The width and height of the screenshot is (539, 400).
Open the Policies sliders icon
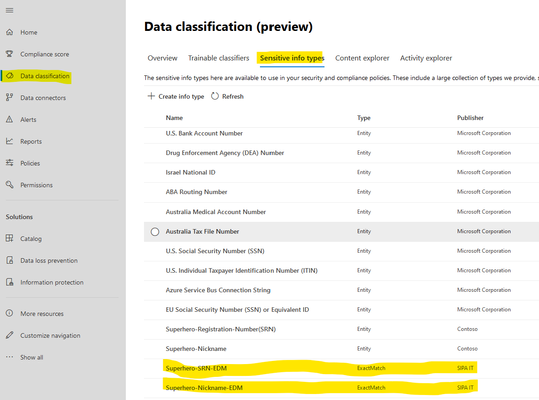(x=10, y=163)
